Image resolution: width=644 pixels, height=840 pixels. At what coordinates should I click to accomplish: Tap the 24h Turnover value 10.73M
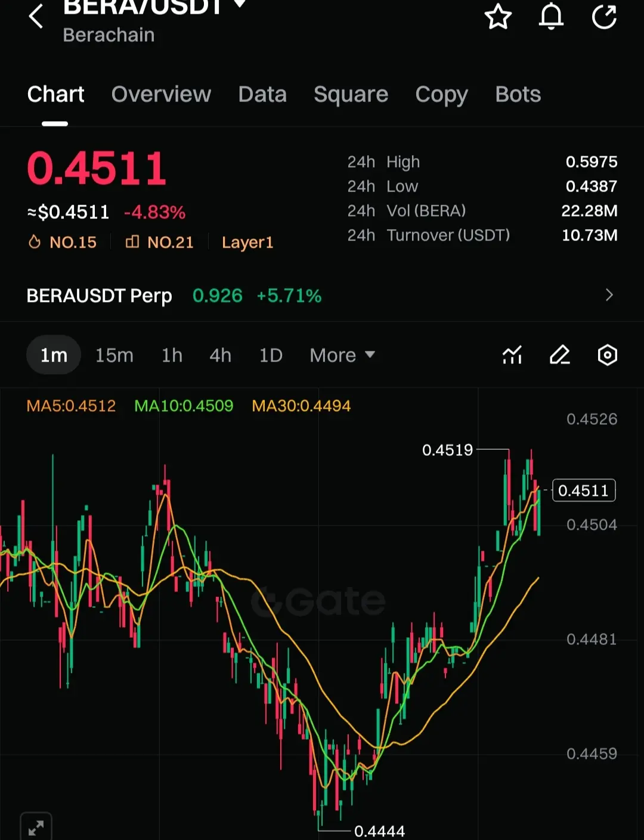click(x=590, y=235)
